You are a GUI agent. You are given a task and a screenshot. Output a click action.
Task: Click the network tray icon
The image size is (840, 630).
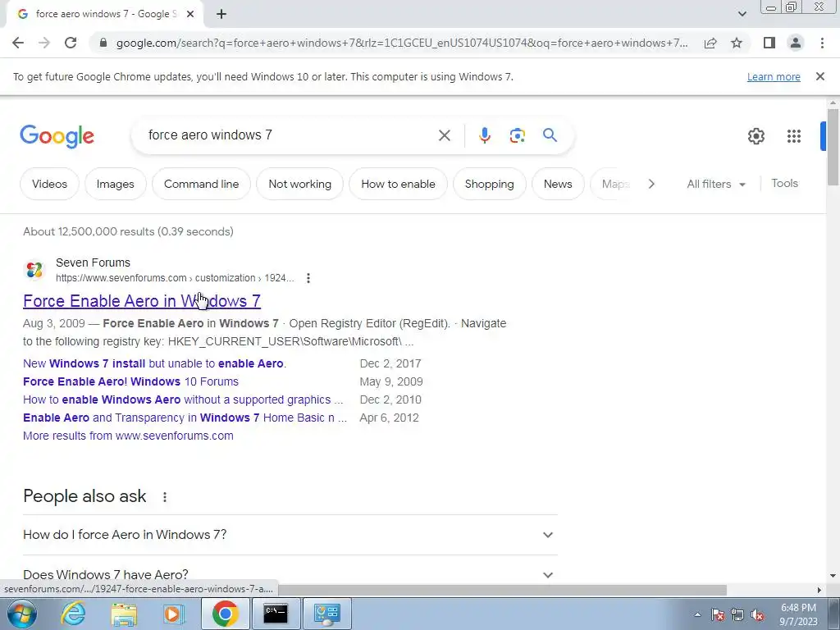[x=737, y=614]
